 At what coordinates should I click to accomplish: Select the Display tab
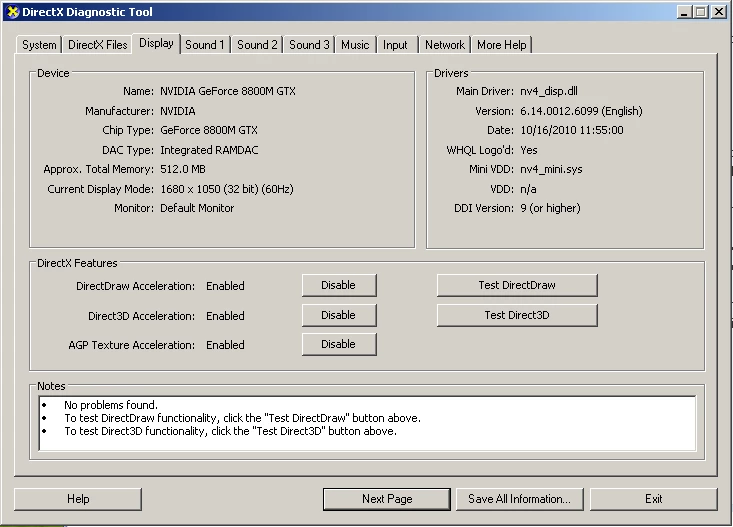pyautogui.click(x=156, y=43)
